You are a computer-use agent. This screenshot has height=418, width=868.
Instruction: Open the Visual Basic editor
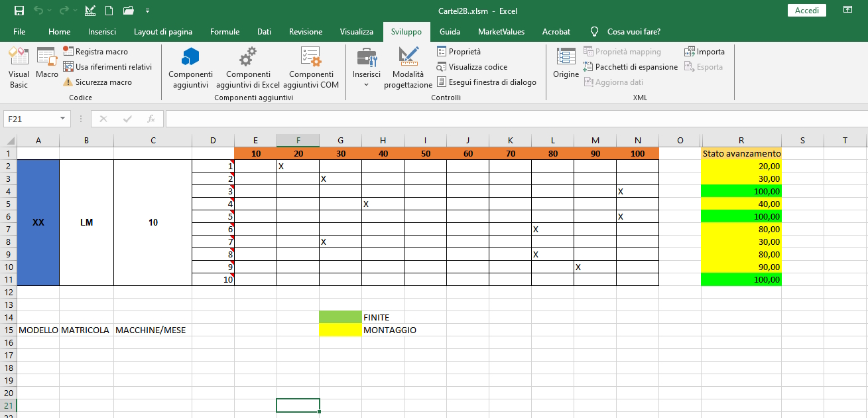click(x=19, y=68)
